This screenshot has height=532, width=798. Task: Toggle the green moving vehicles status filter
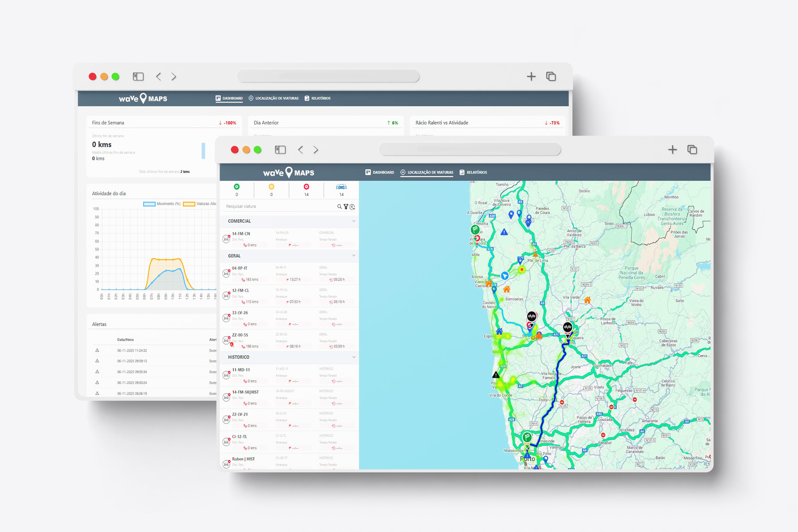point(237,187)
